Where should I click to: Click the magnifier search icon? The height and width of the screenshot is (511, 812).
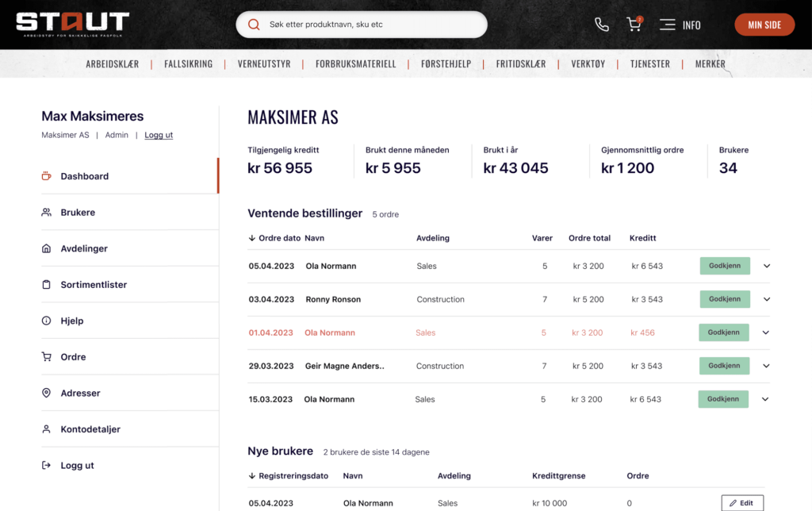[254, 25]
